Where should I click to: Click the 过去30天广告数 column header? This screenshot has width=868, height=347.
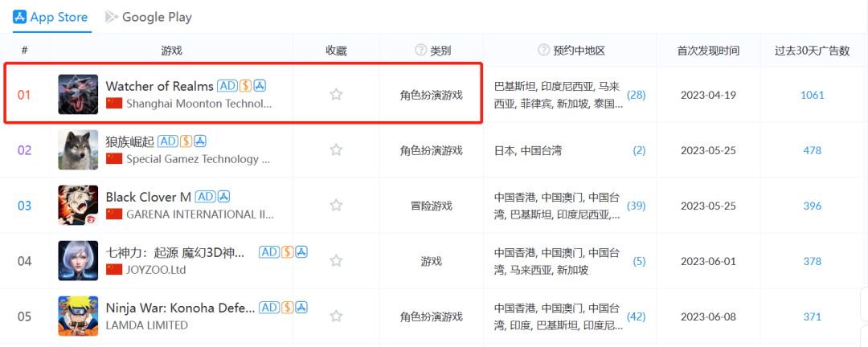tap(812, 51)
